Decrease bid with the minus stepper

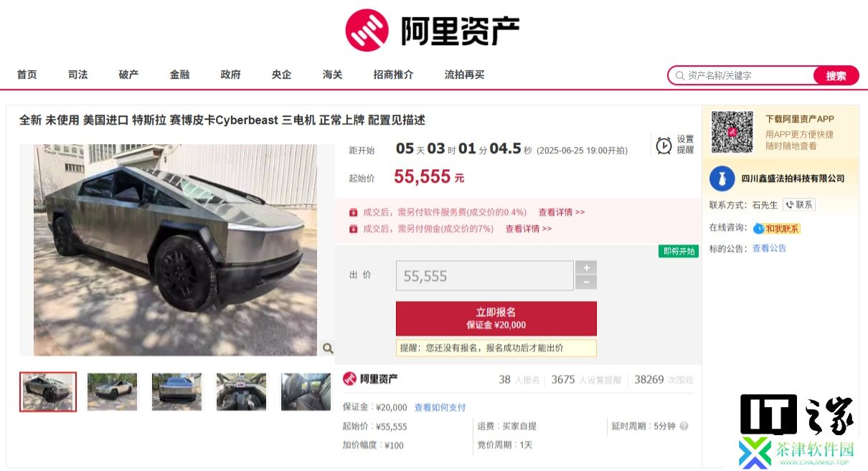pos(586,282)
